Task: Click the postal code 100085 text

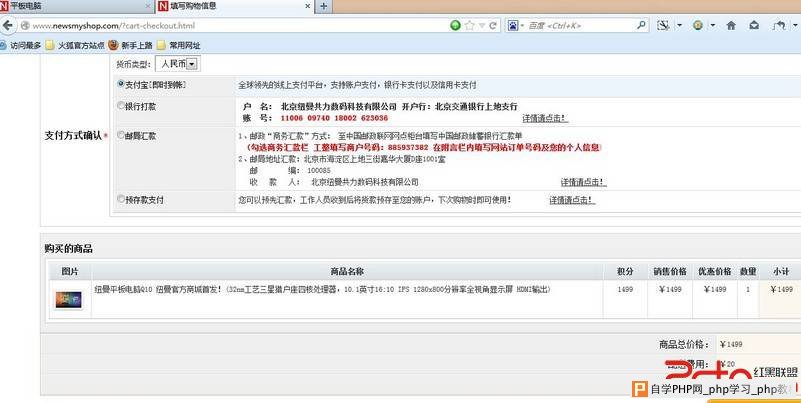Action: [x=319, y=170]
